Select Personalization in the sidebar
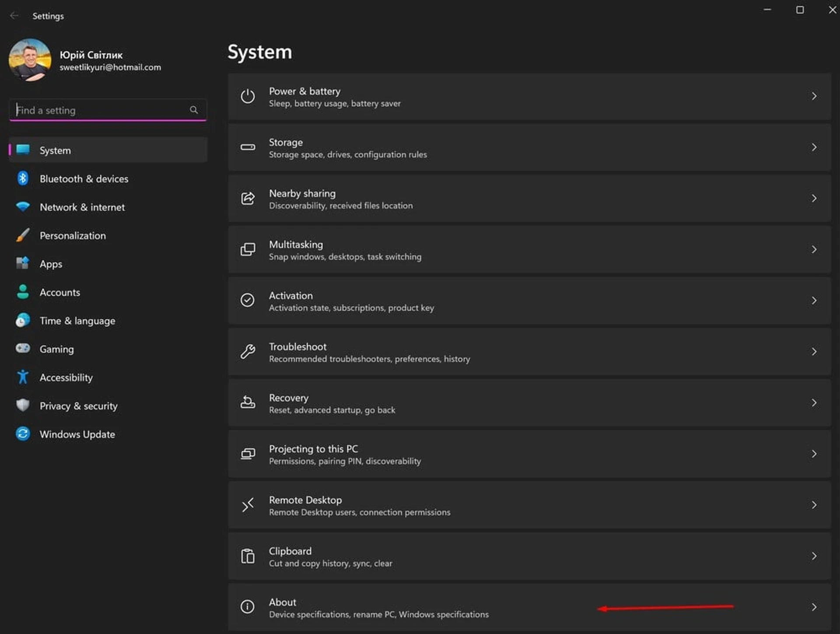840x634 pixels. point(108,235)
